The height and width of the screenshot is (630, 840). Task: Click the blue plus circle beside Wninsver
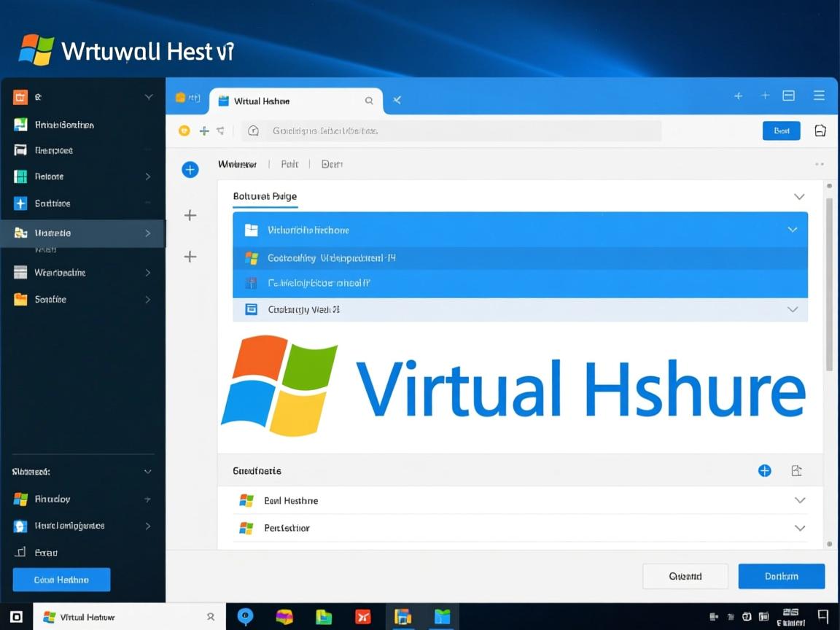pyautogui.click(x=190, y=169)
